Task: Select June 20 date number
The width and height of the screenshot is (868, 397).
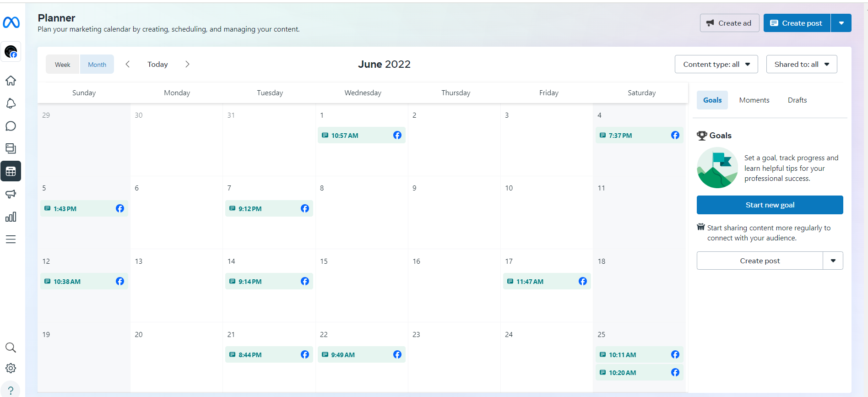Action: coord(139,334)
